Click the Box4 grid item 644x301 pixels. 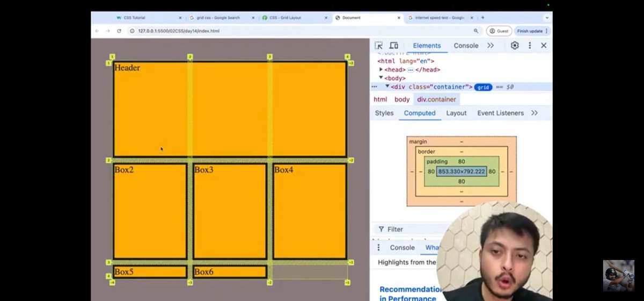point(310,211)
